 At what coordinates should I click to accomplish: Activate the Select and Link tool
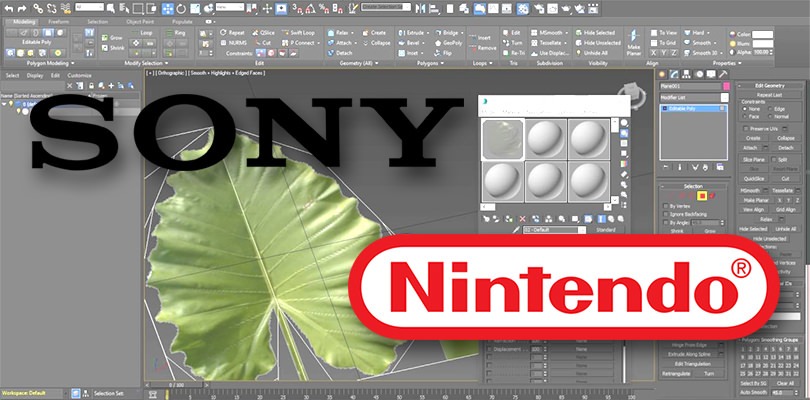click(38, 8)
